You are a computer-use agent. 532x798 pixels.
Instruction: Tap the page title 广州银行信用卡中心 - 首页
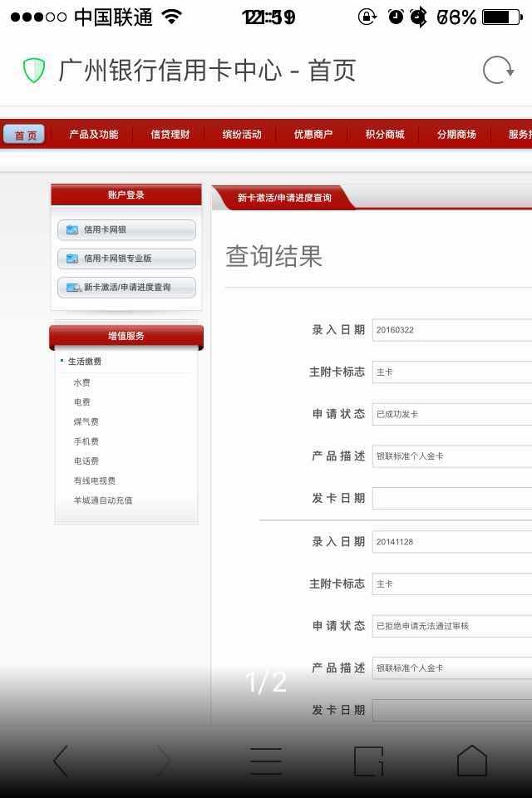207,70
